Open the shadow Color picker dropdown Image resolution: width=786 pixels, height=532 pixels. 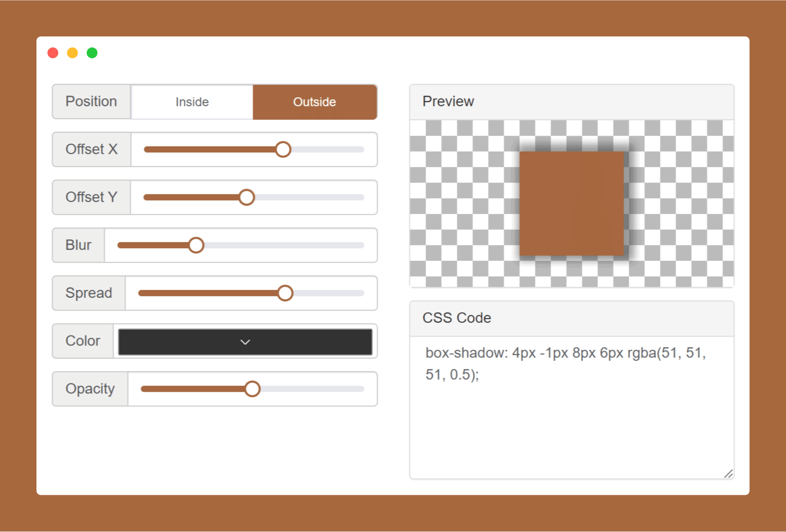pos(245,342)
